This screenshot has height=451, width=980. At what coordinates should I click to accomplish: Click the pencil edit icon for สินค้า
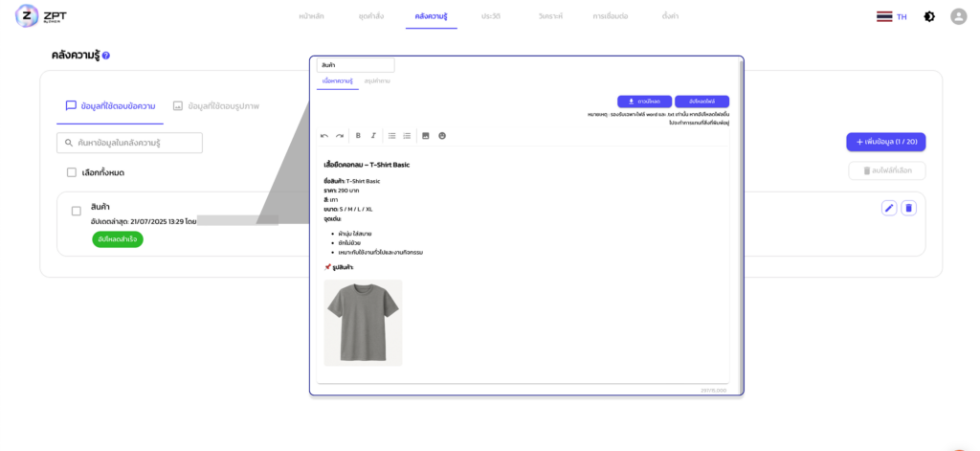(x=889, y=208)
